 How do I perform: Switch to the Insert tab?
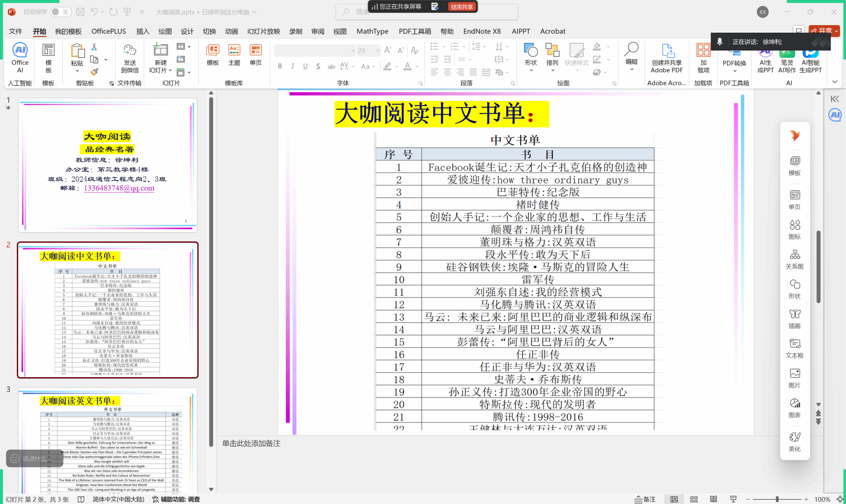143,31
